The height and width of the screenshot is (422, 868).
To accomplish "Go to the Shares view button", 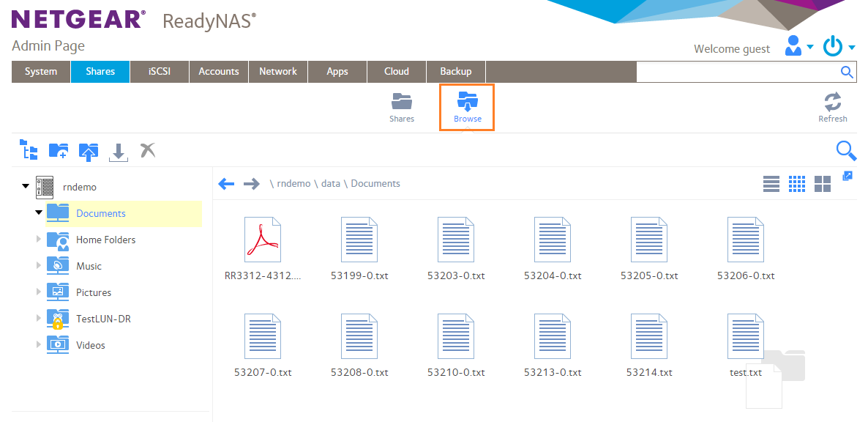I will pos(402,107).
